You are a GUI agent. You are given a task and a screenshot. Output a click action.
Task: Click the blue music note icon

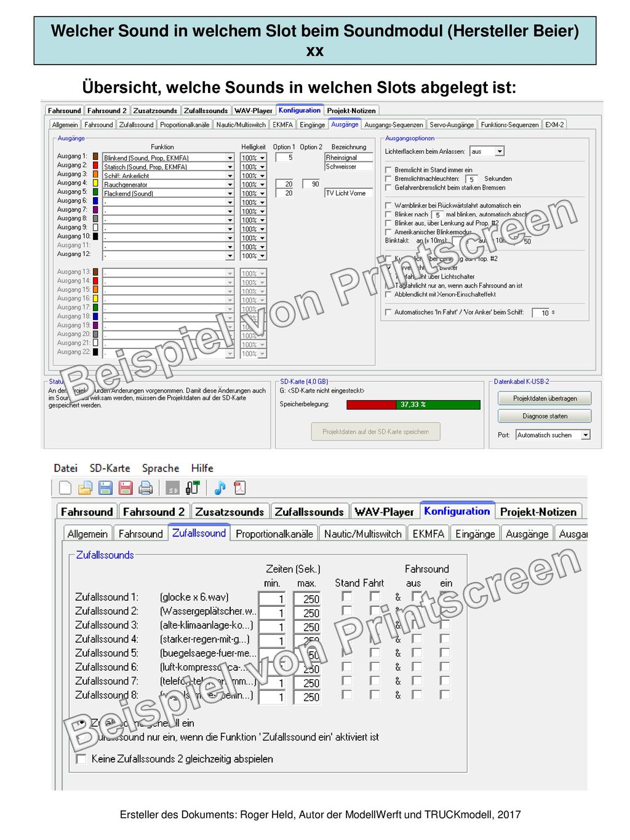point(220,488)
